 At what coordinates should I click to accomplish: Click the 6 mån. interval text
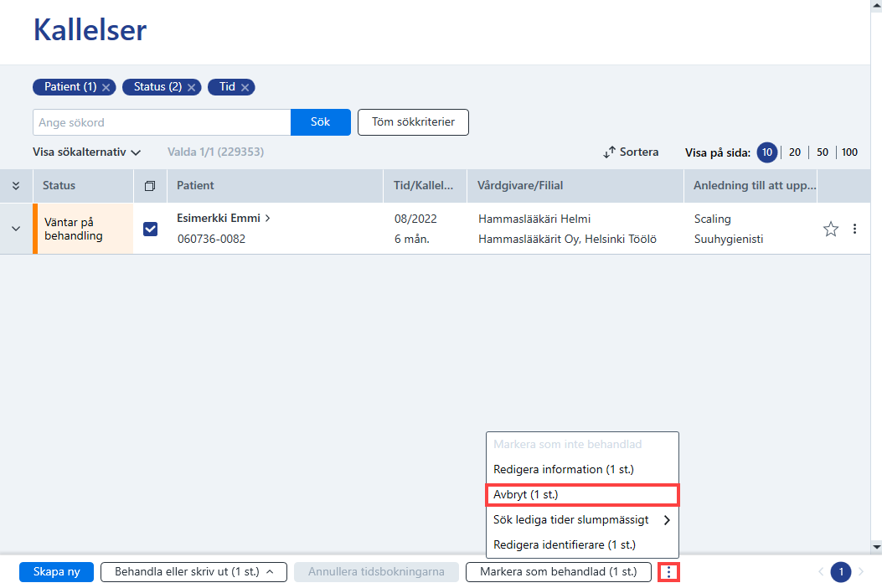[x=412, y=240]
